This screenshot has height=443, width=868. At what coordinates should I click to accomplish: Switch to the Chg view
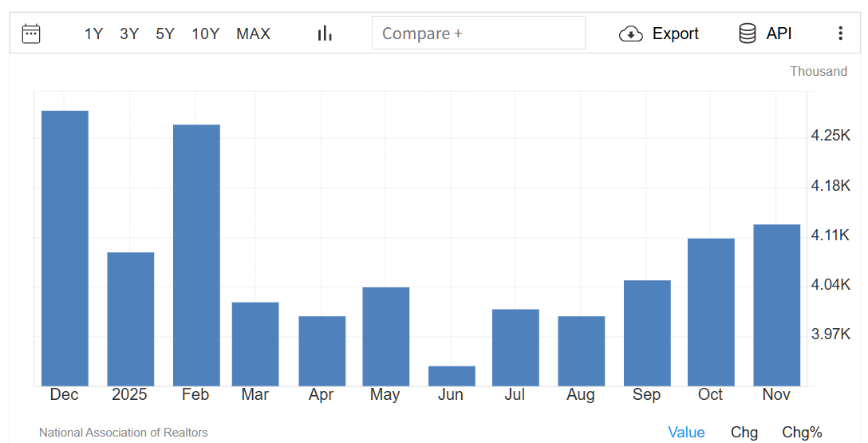[x=744, y=432]
